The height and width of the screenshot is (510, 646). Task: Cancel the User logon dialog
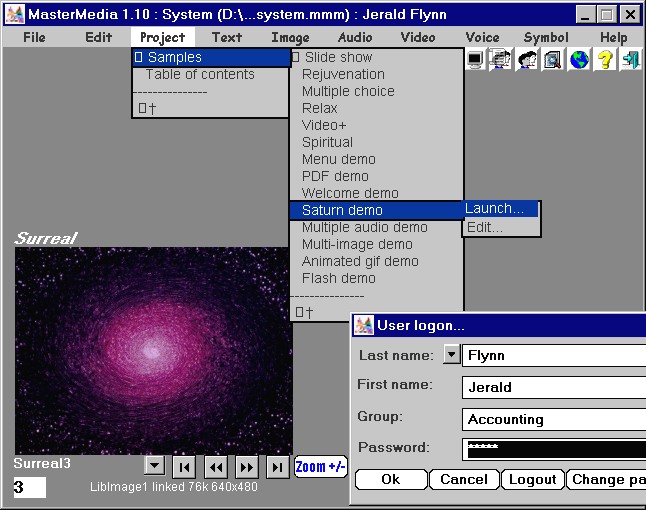[x=464, y=480]
